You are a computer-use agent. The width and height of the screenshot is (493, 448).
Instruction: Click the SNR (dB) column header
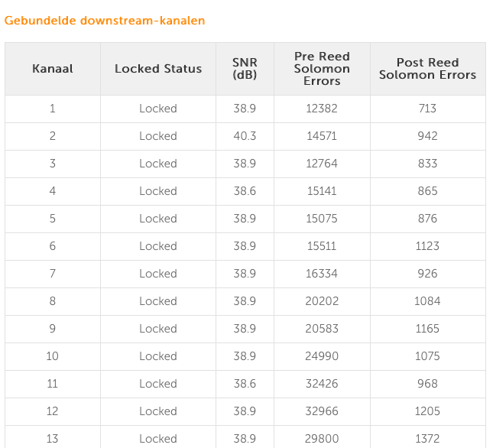coord(245,69)
